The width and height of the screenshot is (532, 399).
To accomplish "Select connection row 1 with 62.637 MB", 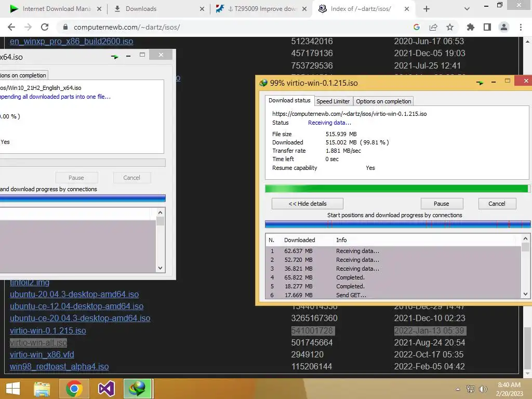I will click(x=394, y=251).
